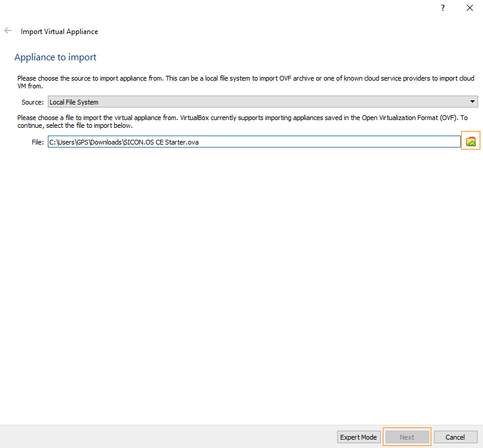
Task: Click 'Local File System' text in Source box
Action: [x=74, y=102]
